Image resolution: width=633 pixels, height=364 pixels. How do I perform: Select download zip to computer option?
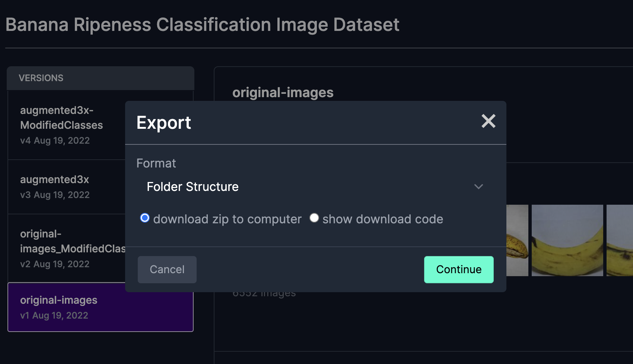coord(145,218)
